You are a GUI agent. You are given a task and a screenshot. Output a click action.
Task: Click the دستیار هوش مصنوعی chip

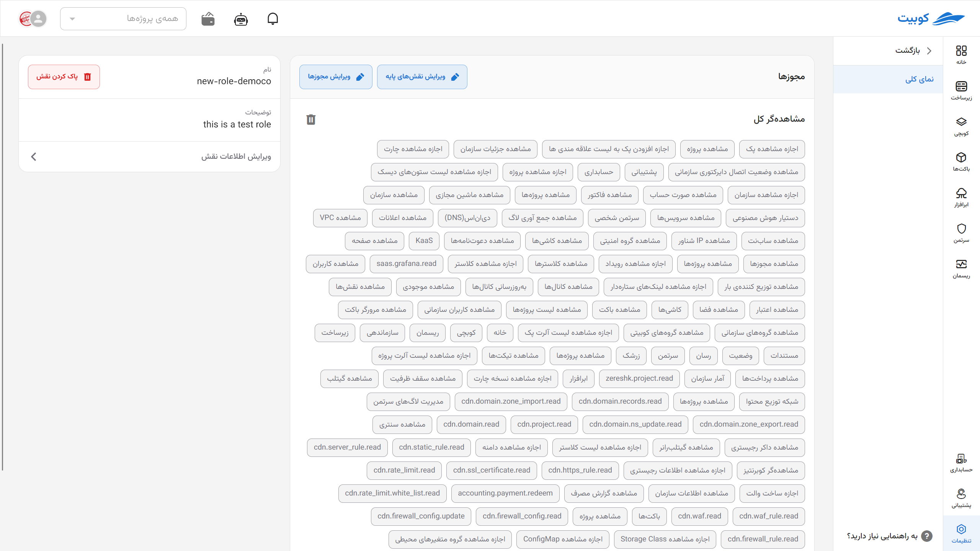(x=765, y=218)
